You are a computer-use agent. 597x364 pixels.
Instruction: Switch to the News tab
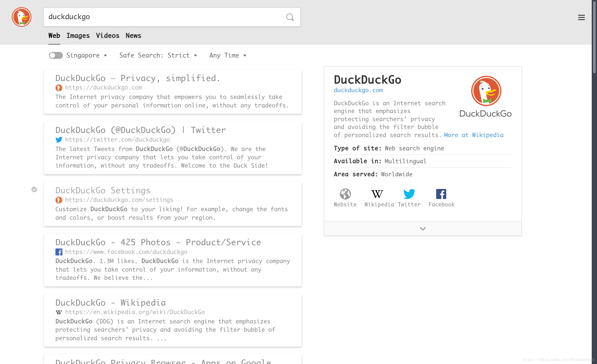133,36
